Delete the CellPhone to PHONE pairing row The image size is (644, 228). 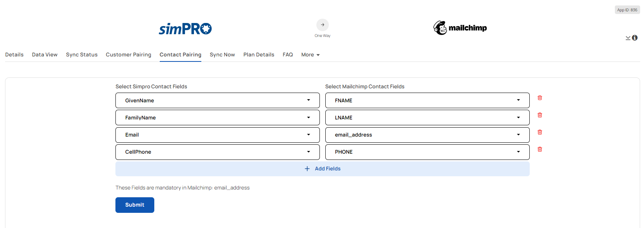coord(540,149)
